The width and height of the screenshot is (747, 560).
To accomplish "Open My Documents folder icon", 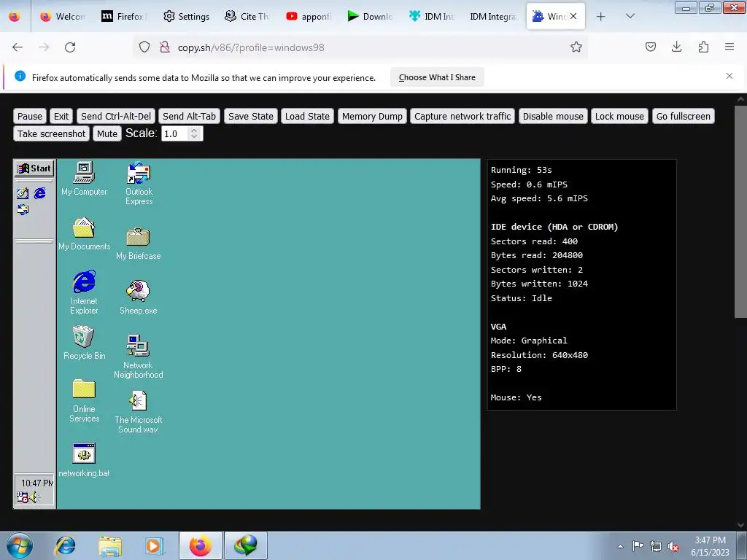I will click(84, 233).
